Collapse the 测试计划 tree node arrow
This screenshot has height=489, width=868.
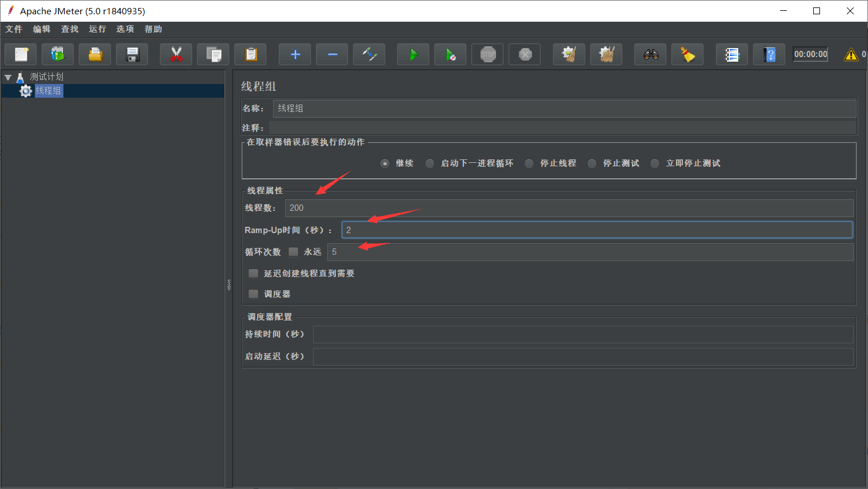pos(8,77)
